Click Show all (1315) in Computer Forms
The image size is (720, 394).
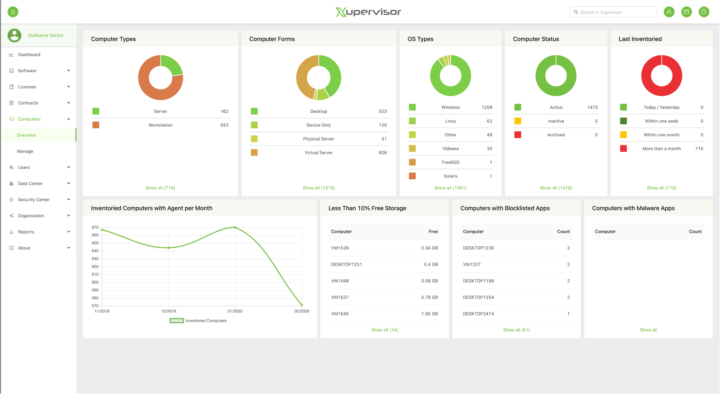319,188
